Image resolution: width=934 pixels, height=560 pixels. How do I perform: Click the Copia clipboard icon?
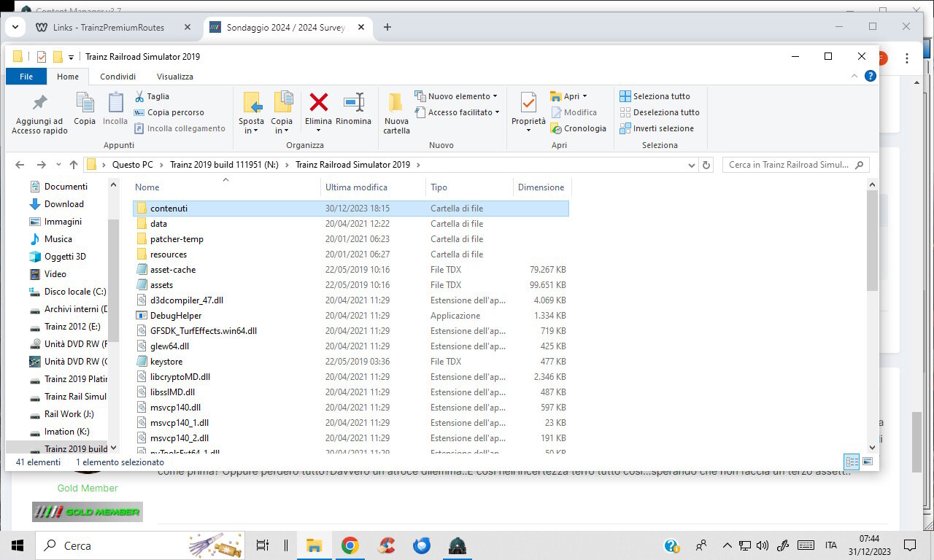(85, 103)
